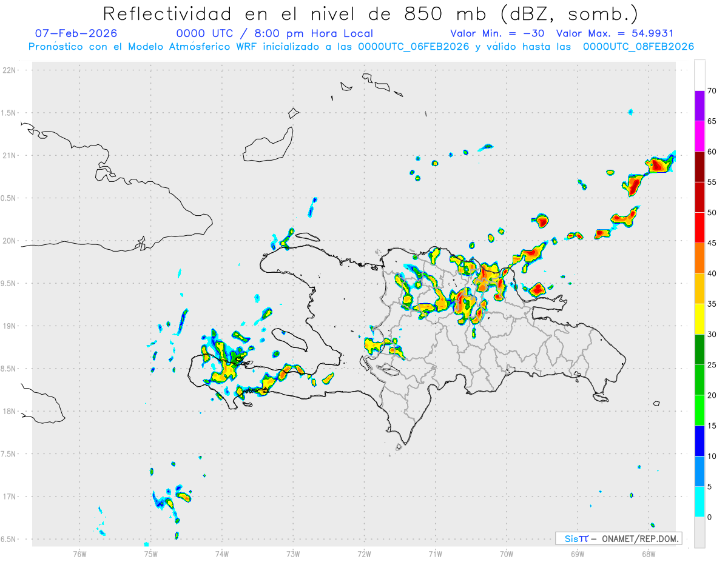Click the purple 65–70 dBZ colorbar segment
The height and width of the screenshot is (562, 728).
(699, 105)
